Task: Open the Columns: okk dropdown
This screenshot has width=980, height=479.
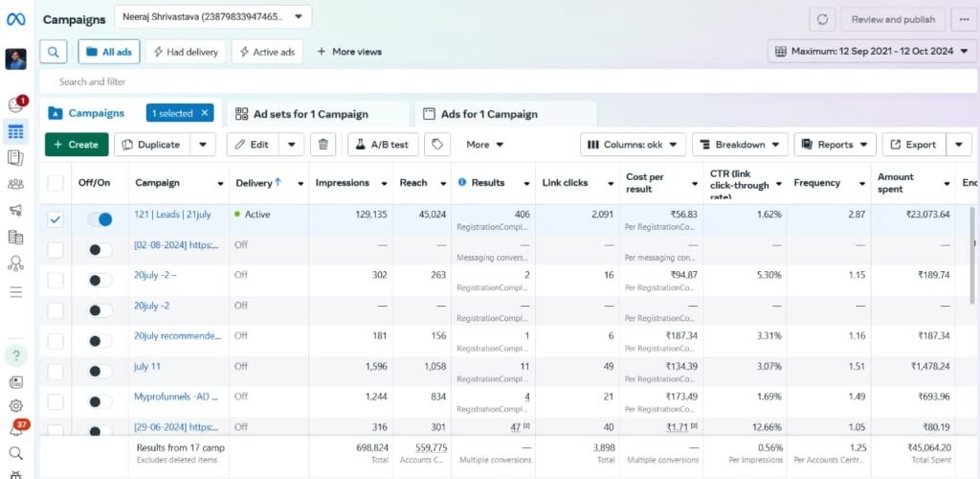Action: point(633,145)
